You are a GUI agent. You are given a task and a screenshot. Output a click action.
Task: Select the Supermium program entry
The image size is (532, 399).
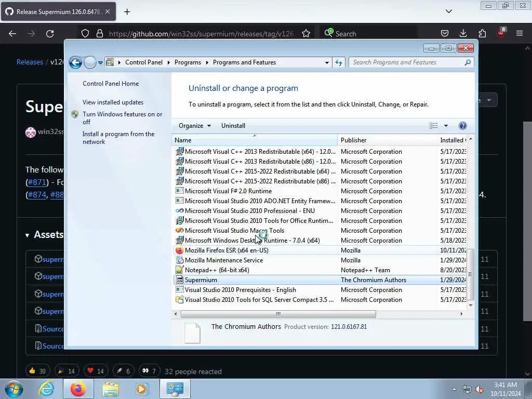pyautogui.click(x=320, y=280)
